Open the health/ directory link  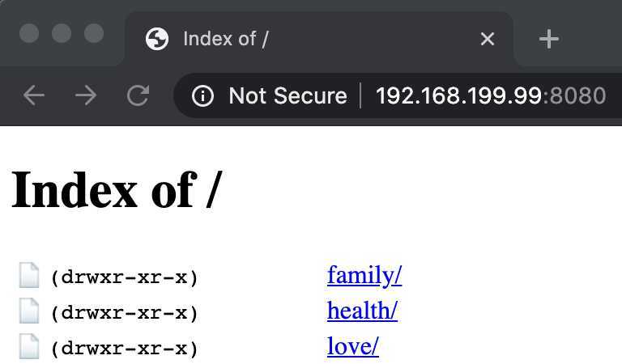[362, 311]
